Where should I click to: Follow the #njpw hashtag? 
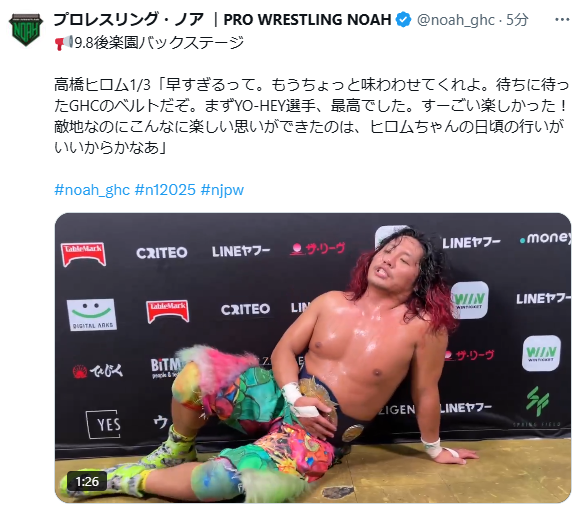222,190
